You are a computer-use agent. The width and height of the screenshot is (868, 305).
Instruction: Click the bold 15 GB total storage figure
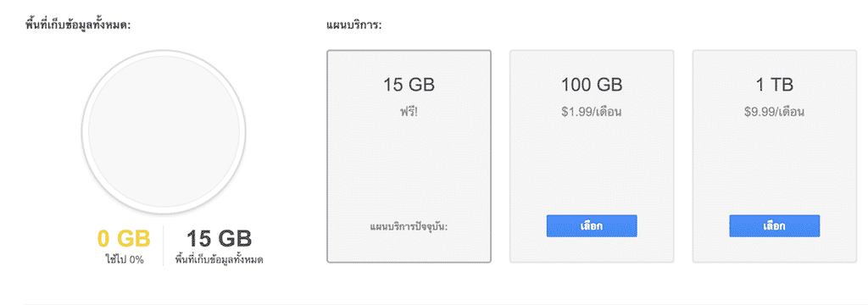220,239
